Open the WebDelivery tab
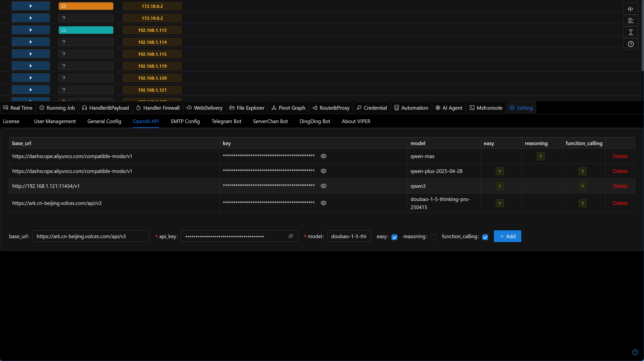Screen dimensions: 644x361 point(204,108)
